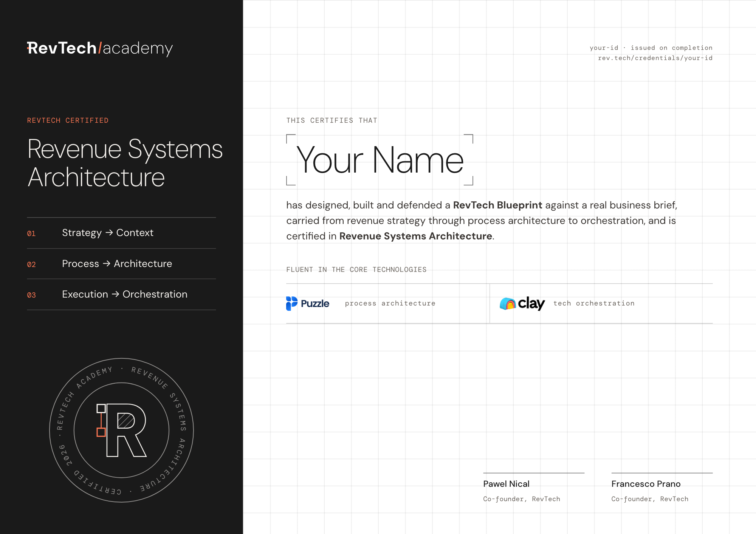Image resolution: width=756 pixels, height=534 pixels.
Task: Click the 'Revenue Systems Architecture' title
Action: 125,163
